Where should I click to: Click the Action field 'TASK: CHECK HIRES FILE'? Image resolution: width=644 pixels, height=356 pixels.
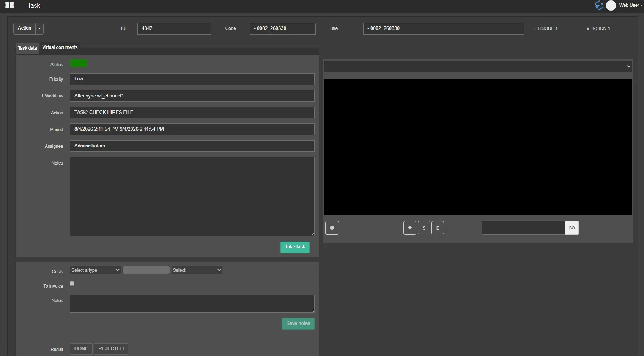[192, 112]
